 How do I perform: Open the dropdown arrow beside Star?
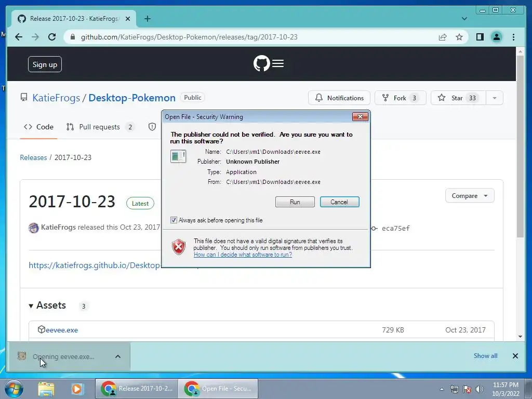coord(495,98)
